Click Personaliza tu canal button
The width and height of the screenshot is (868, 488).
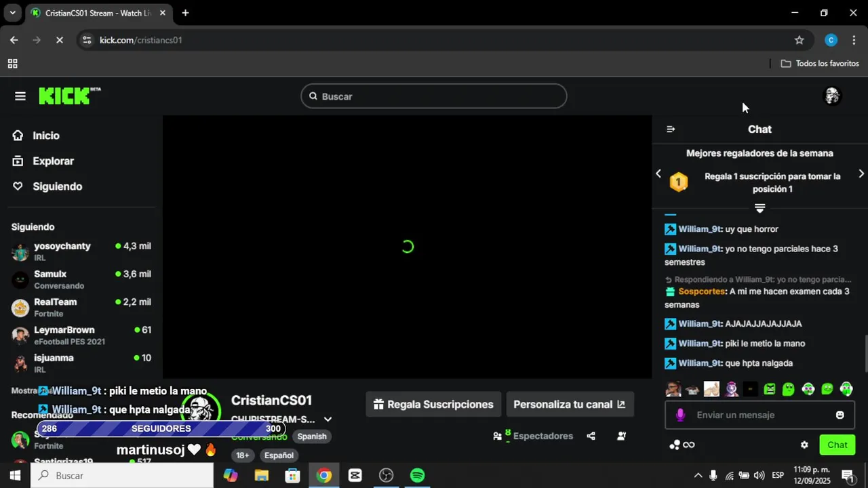click(570, 404)
